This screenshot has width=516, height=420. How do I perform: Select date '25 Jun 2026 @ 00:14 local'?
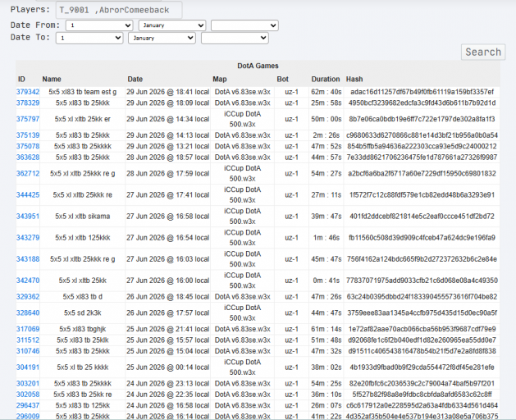[x=168, y=367]
